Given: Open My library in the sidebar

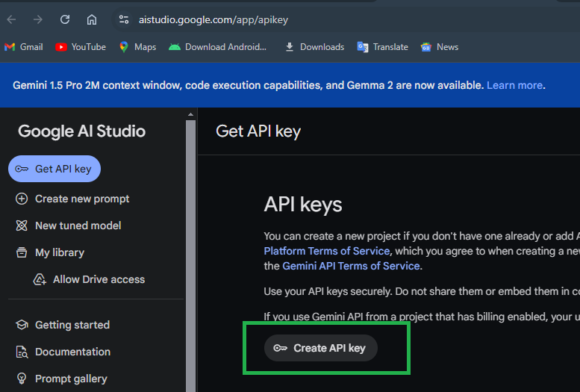Looking at the screenshot, I should click(59, 252).
